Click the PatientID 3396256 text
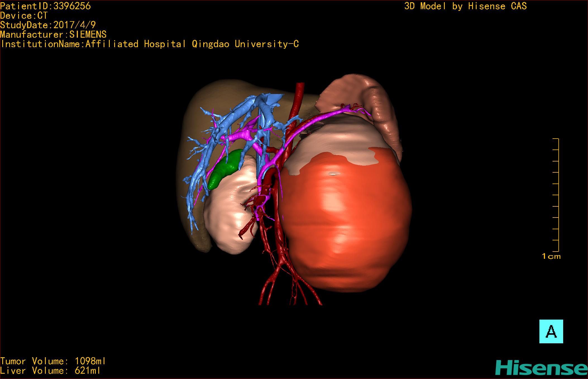Screen dimensions: 588x379 pyautogui.click(x=46, y=6)
